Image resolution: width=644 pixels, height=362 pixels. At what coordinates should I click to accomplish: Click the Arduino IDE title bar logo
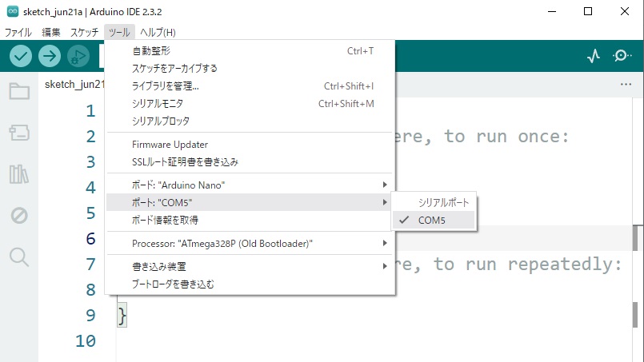13,11
